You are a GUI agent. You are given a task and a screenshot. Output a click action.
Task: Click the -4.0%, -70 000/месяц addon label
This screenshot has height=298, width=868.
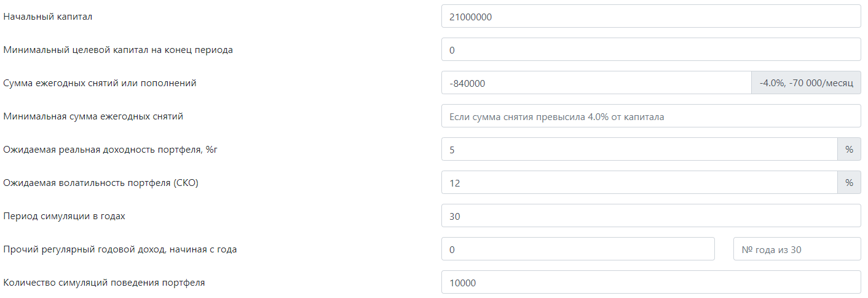pyautogui.click(x=807, y=83)
